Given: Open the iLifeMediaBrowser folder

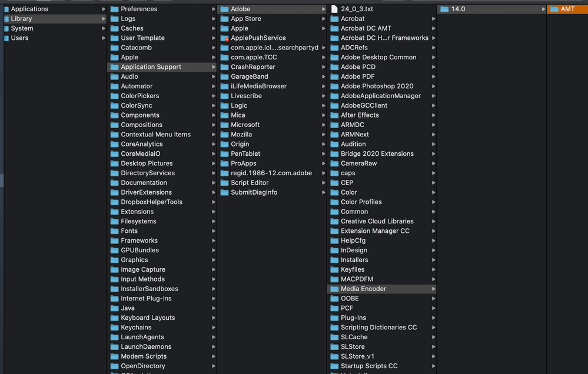Looking at the screenshot, I should coord(273,86).
